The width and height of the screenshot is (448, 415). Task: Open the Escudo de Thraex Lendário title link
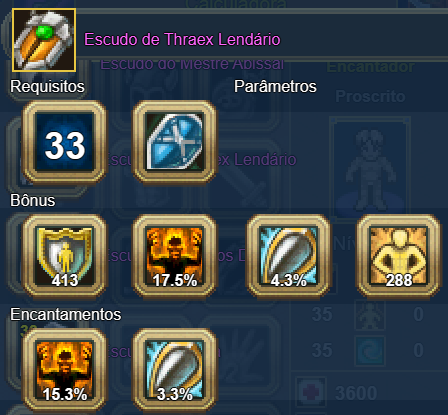(182, 39)
